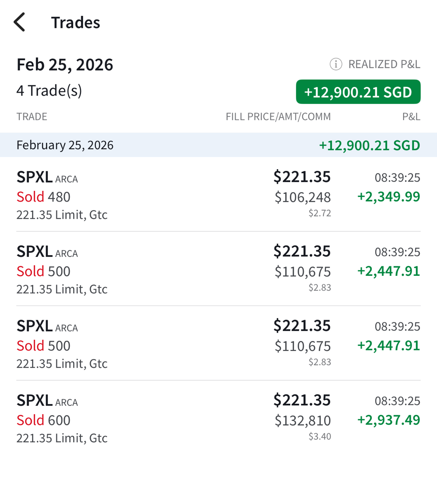Select the February 25, 2026 date row
437x504 pixels.
[x=218, y=145]
